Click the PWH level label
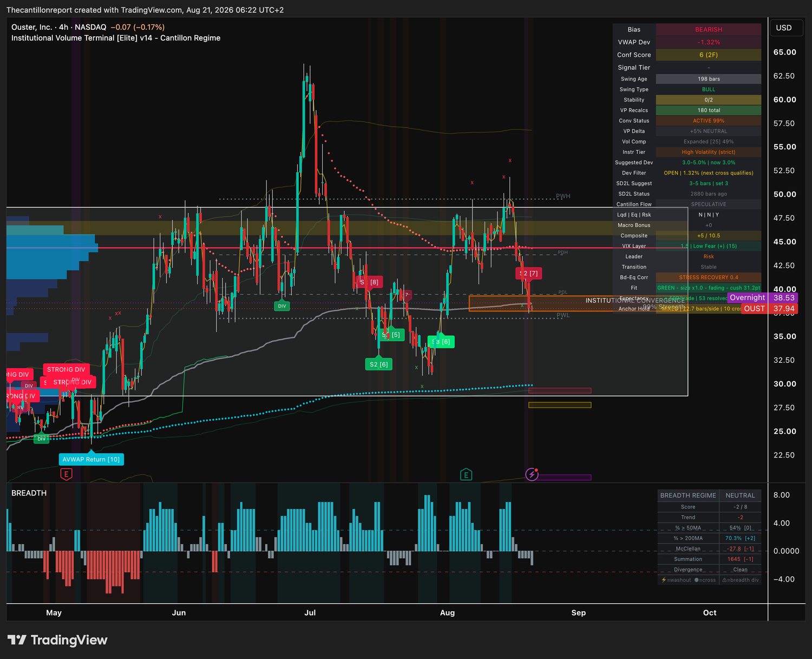This screenshot has height=659, width=812. [x=563, y=196]
